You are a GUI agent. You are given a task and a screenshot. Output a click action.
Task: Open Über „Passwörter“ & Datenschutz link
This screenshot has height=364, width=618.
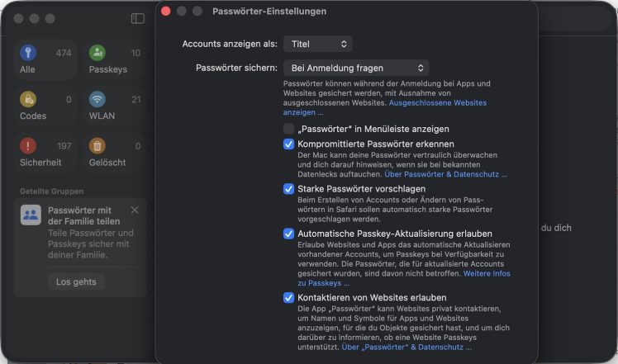pyautogui.click(x=406, y=347)
